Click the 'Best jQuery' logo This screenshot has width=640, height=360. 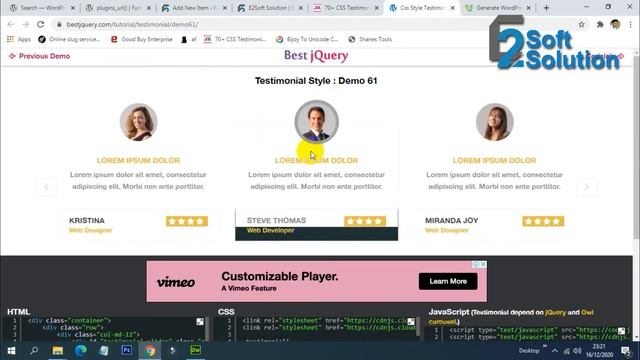point(316,56)
